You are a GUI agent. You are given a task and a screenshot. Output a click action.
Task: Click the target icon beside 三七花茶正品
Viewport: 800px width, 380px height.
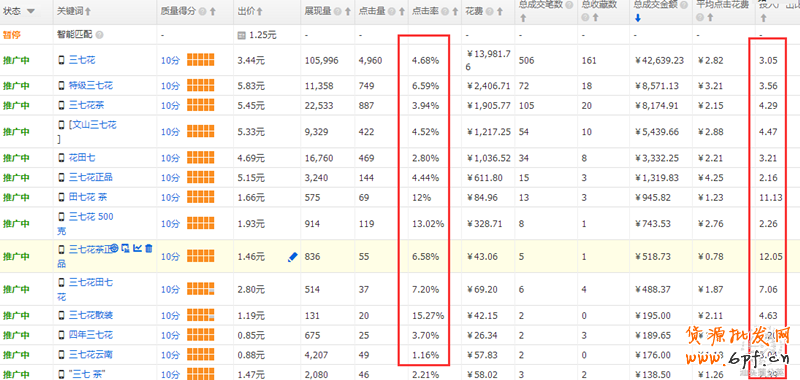click(x=114, y=248)
